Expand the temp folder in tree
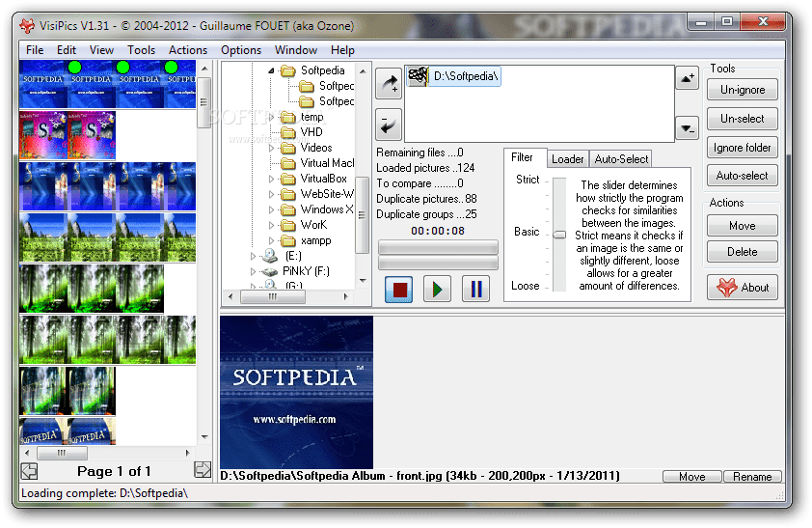 click(273, 117)
